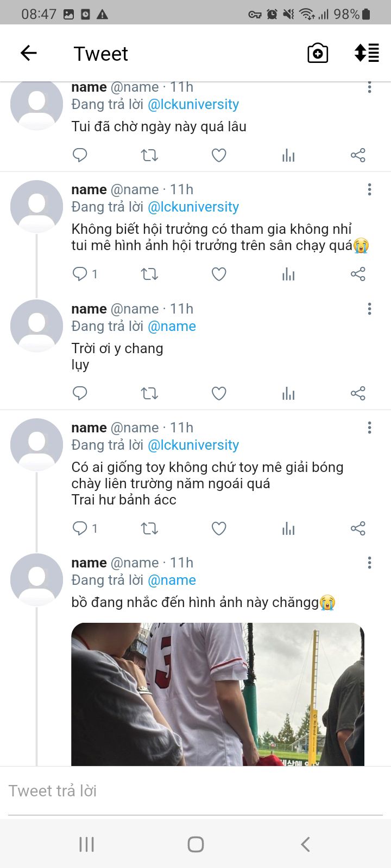Tap the back arrow beside Tweet title
The height and width of the screenshot is (868, 391).
pos(28,53)
